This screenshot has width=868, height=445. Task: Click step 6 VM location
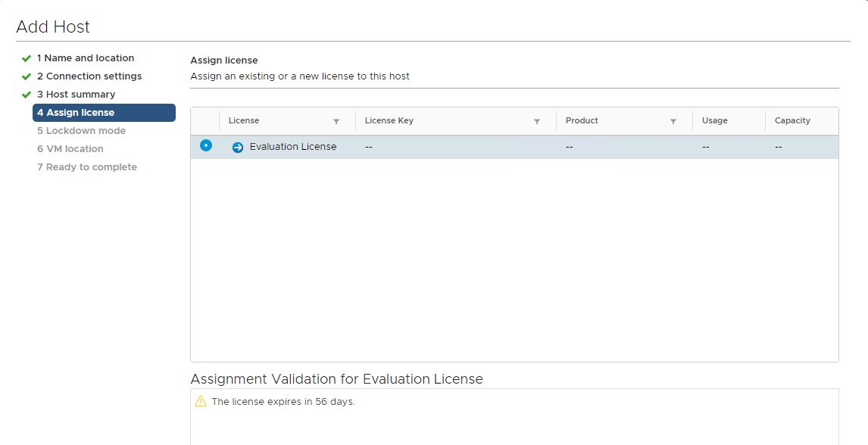(70, 149)
